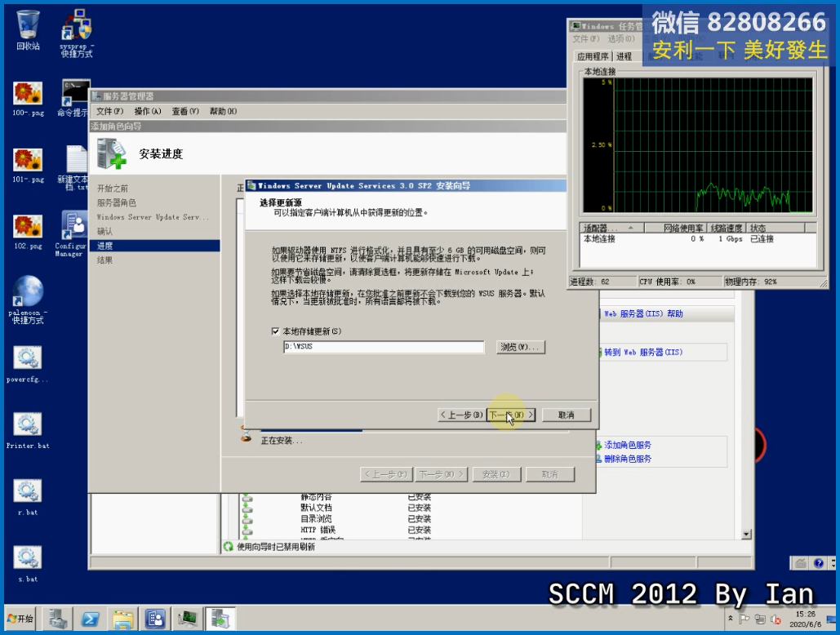This screenshot has height=635, width=840.
Task: Open 文件(F) menu in Task Manager
Action: [x=585, y=39]
